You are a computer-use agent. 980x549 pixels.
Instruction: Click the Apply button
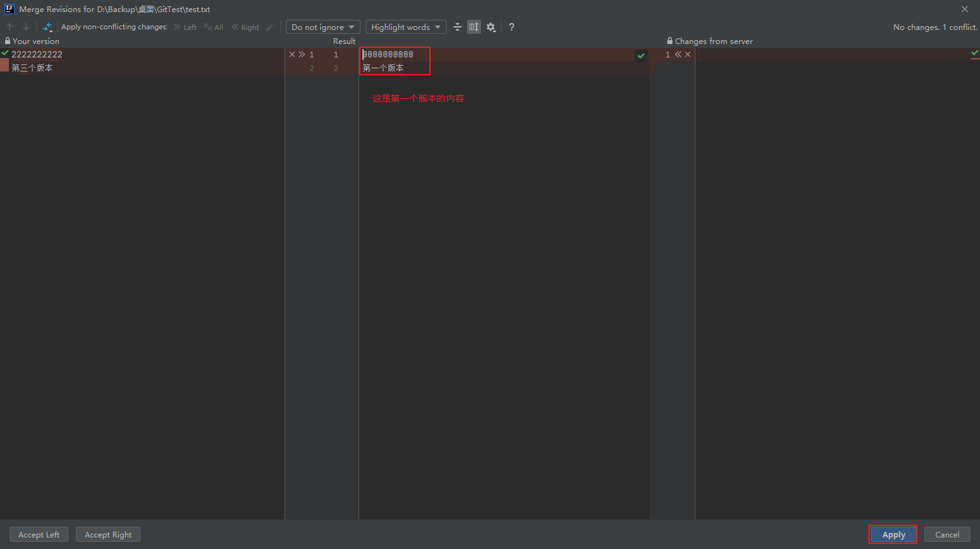click(x=893, y=534)
